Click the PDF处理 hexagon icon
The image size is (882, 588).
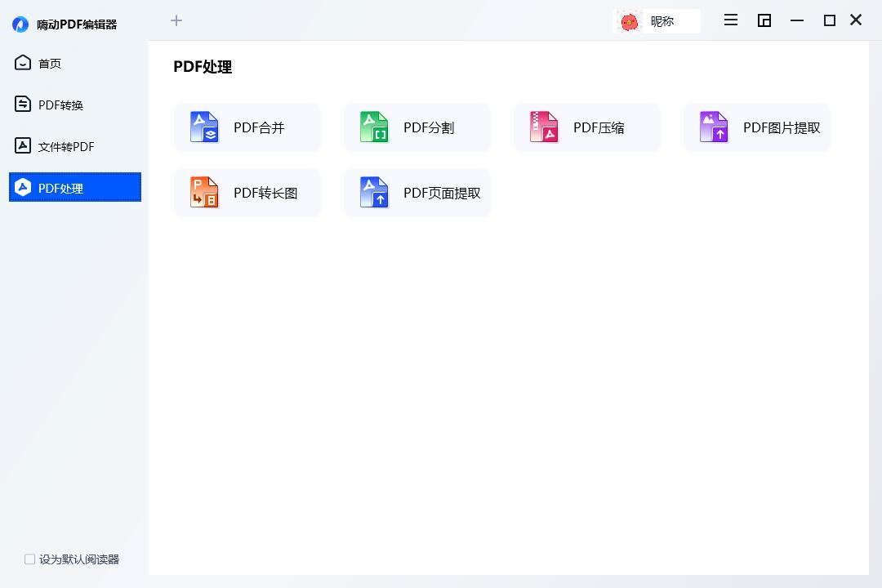click(x=23, y=187)
